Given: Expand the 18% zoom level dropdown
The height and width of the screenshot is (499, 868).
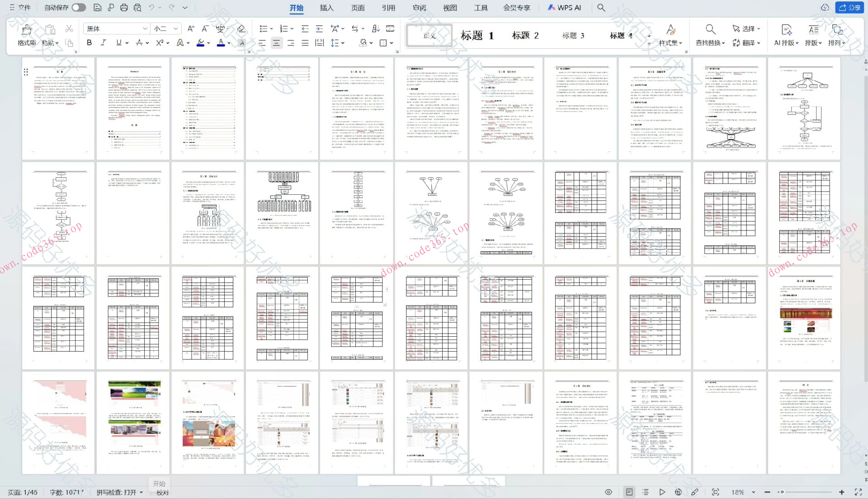Looking at the screenshot, I should pyautogui.click(x=753, y=492).
